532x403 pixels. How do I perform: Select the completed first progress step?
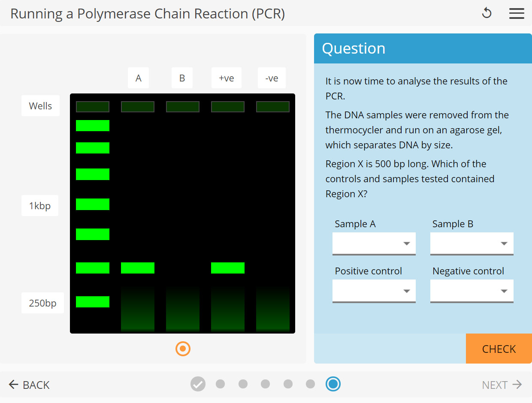coord(198,384)
